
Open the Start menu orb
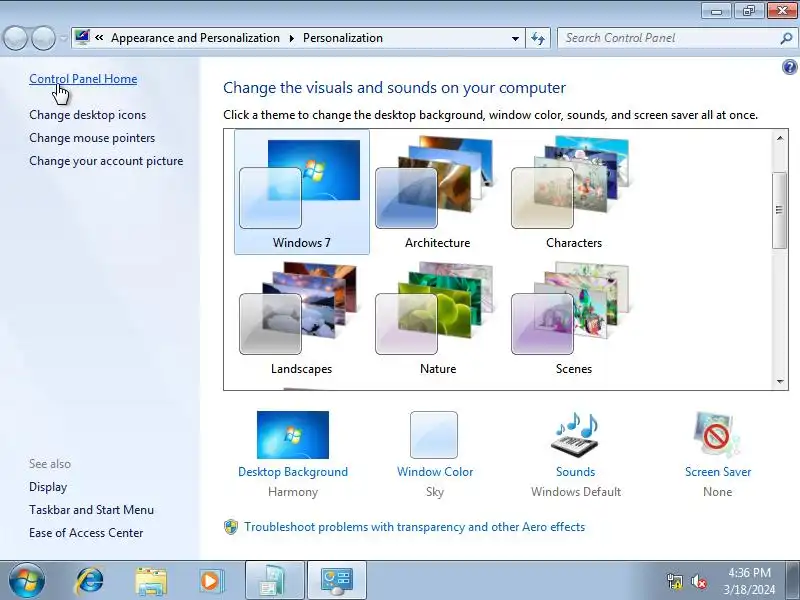(27, 581)
